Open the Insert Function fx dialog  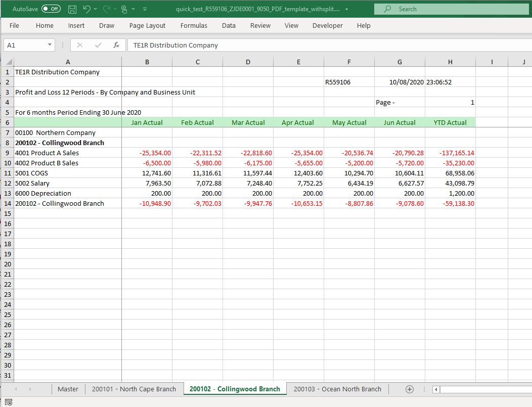[116, 45]
